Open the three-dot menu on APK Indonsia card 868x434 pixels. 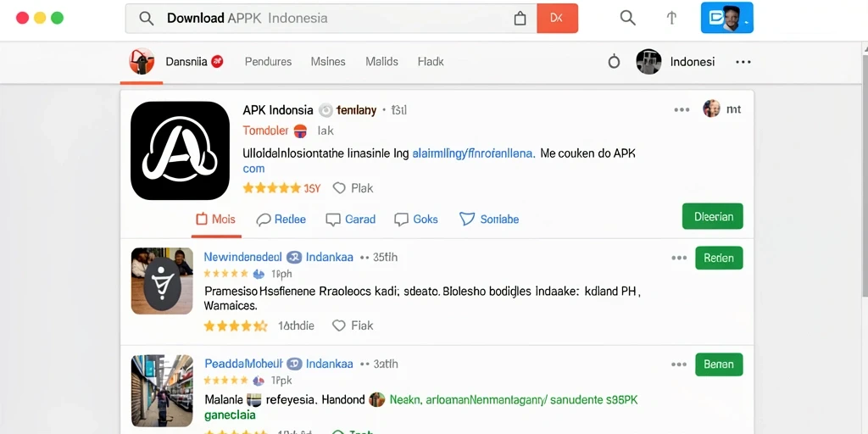pyautogui.click(x=682, y=109)
